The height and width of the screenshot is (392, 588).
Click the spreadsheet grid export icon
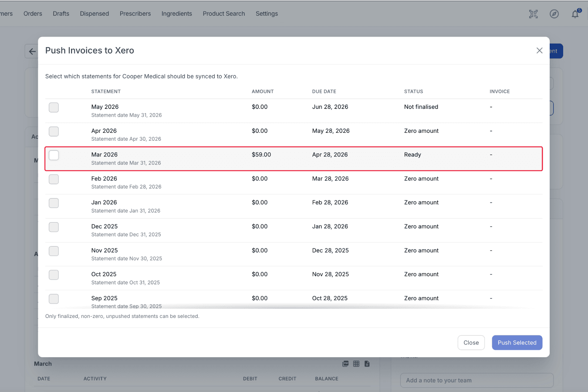356,364
